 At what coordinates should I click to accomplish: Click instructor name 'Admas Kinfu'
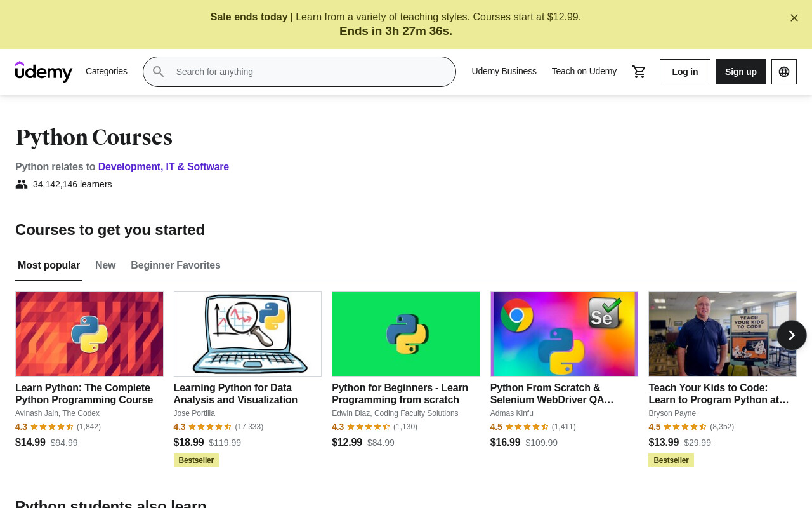[x=512, y=413]
